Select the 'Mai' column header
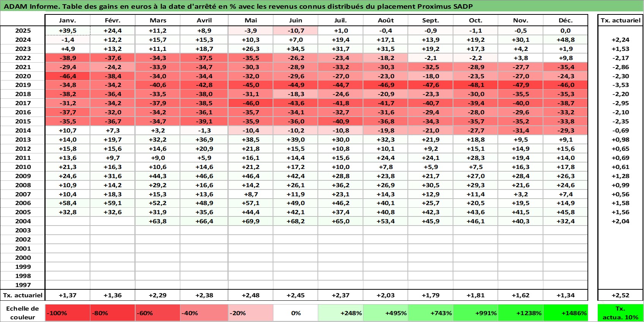 pos(251,21)
